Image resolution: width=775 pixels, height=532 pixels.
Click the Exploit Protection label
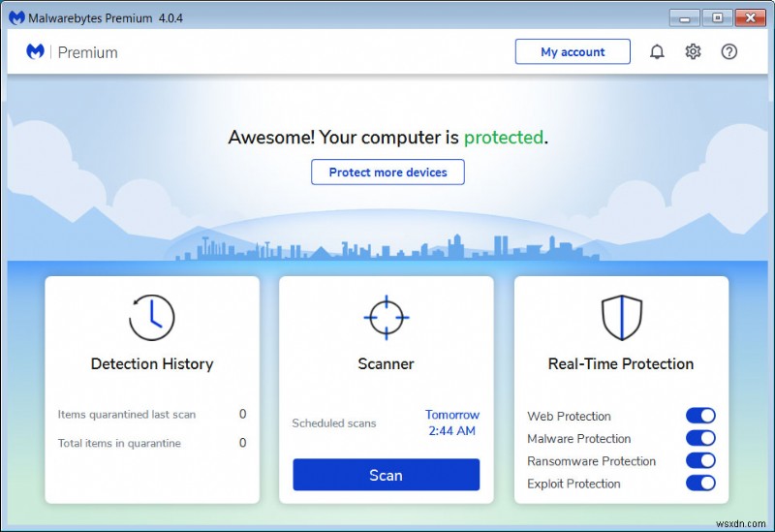tap(573, 484)
